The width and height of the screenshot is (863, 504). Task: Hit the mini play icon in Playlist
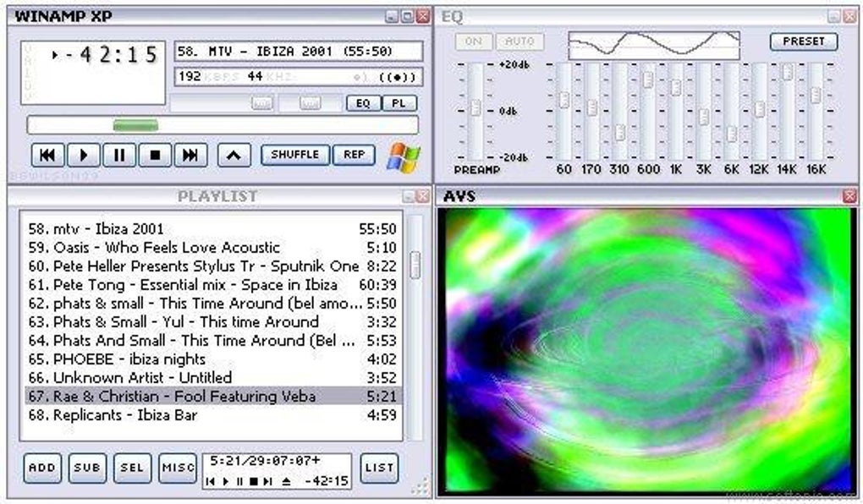pyautogui.click(x=226, y=481)
